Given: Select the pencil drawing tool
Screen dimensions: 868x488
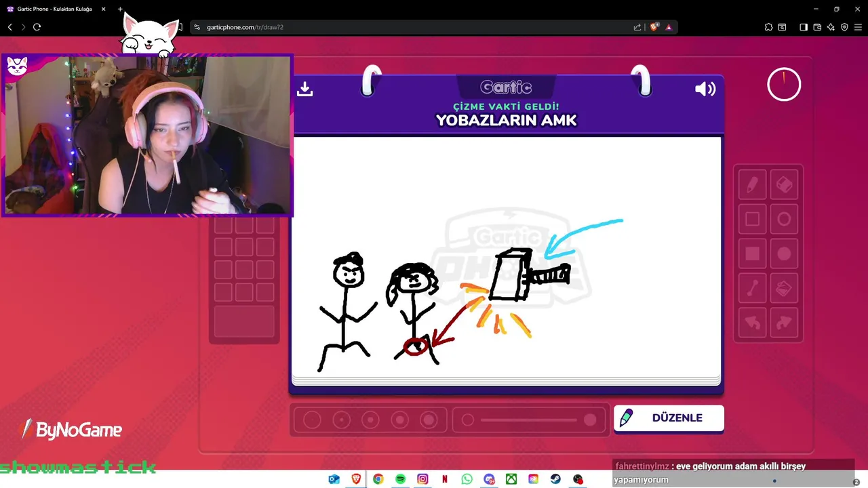Looking at the screenshot, I should 753,184.
